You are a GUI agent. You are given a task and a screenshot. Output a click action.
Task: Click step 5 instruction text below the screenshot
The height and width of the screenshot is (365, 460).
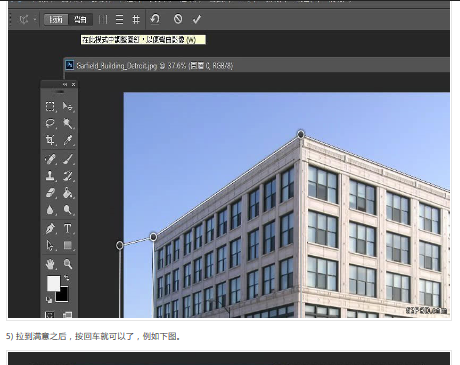coord(93,336)
